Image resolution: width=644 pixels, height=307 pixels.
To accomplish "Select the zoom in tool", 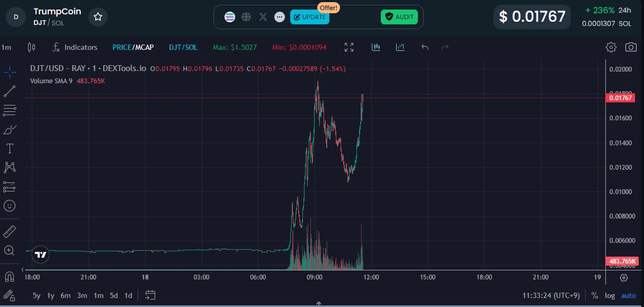I will [x=10, y=250].
